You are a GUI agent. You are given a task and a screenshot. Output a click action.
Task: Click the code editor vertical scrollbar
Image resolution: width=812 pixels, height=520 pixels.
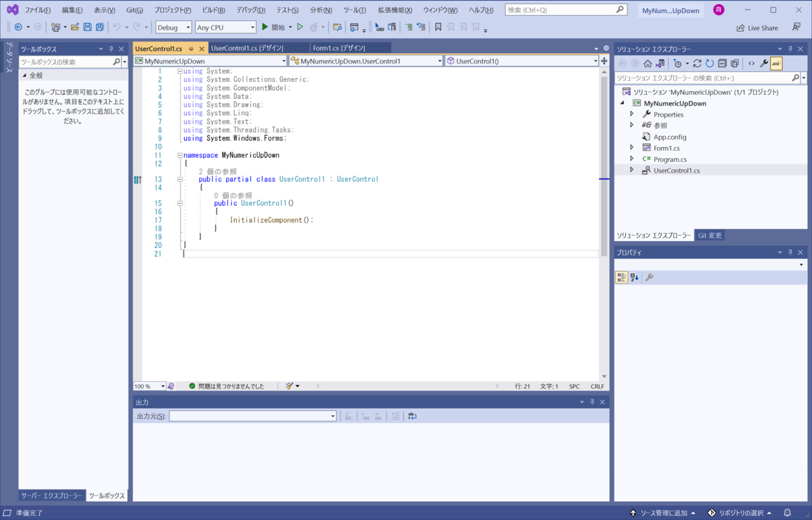coord(604,169)
